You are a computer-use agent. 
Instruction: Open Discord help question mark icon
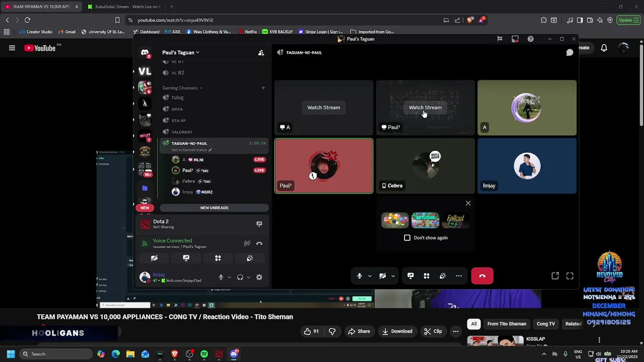pos(530,39)
